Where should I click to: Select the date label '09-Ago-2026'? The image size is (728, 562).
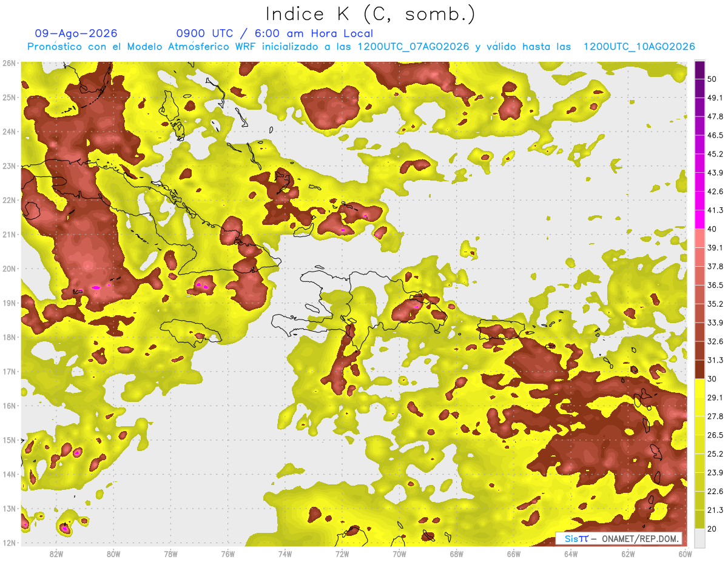click(76, 33)
